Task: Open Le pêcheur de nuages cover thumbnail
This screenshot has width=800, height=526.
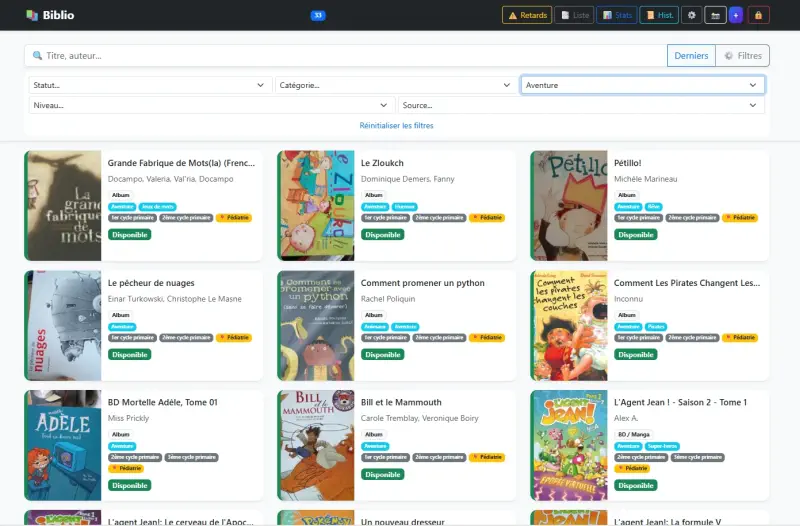Action: 64,325
